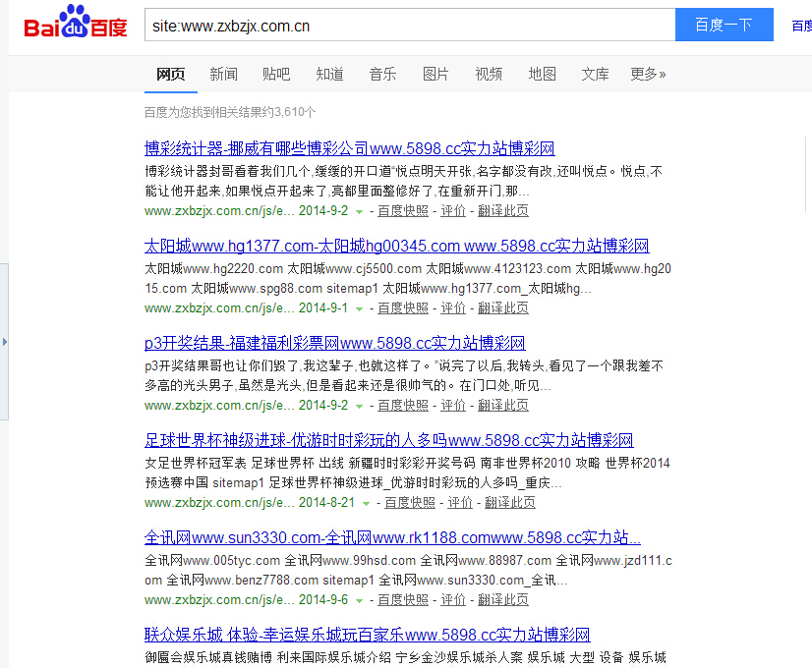Open result titled 全讯网www.sun3330.com
Viewport: 812px width, 668px height.
(392, 537)
